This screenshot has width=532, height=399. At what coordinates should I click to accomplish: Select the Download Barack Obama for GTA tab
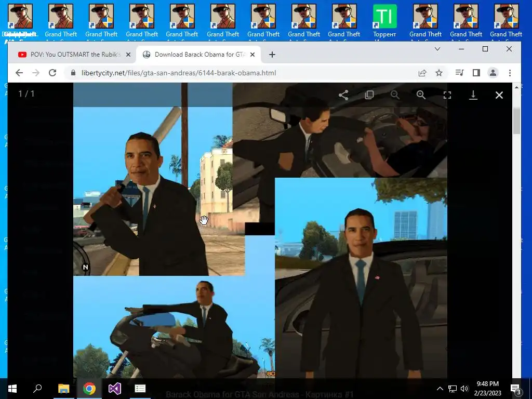point(198,55)
